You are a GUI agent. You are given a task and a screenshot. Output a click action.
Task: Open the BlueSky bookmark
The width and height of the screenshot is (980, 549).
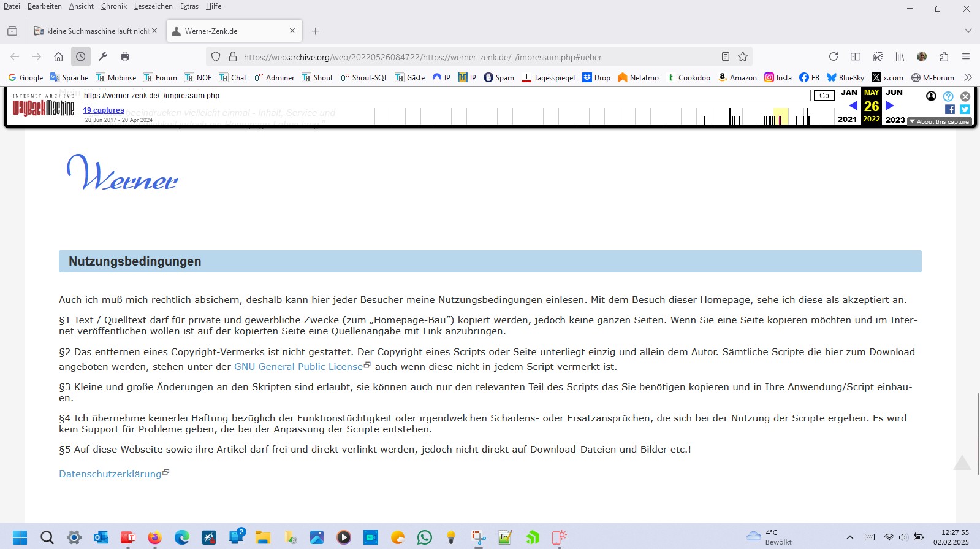845,77
